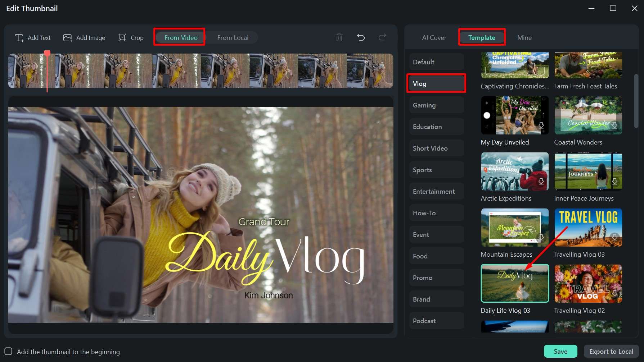Image resolution: width=644 pixels, height=362 pixels.
Task: Click the undo arrow icon
Action: [361, 37]
